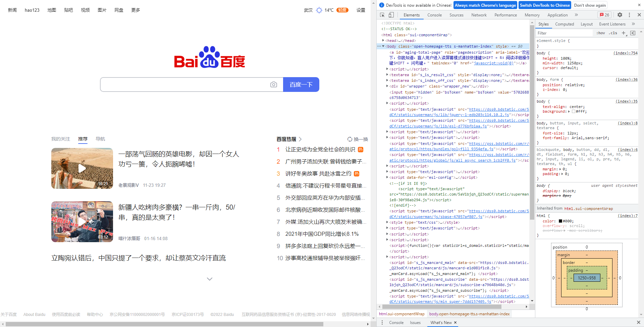Click the new style rule plus icon

point(624,33)
